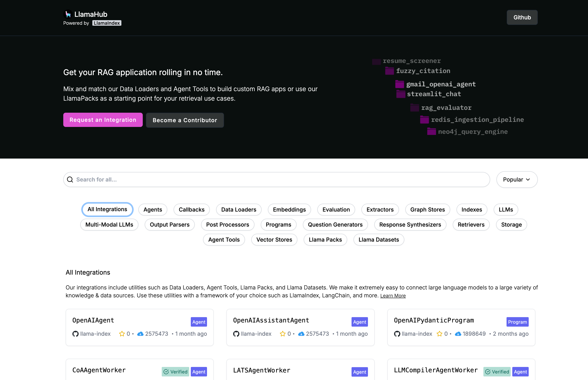
Task: Click download cloud icon on OpenAIPydanticProgram card
Action: pyautogui.click(x=458, y=334)
